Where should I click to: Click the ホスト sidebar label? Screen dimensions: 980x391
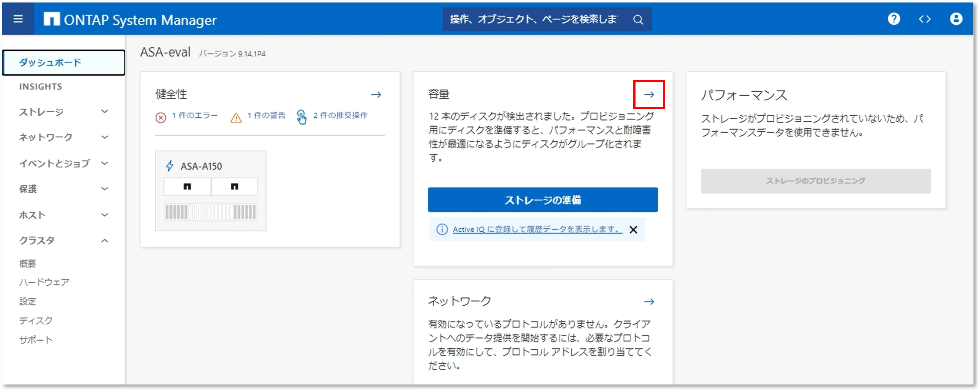pyautogui.click(x=32, y=215)
